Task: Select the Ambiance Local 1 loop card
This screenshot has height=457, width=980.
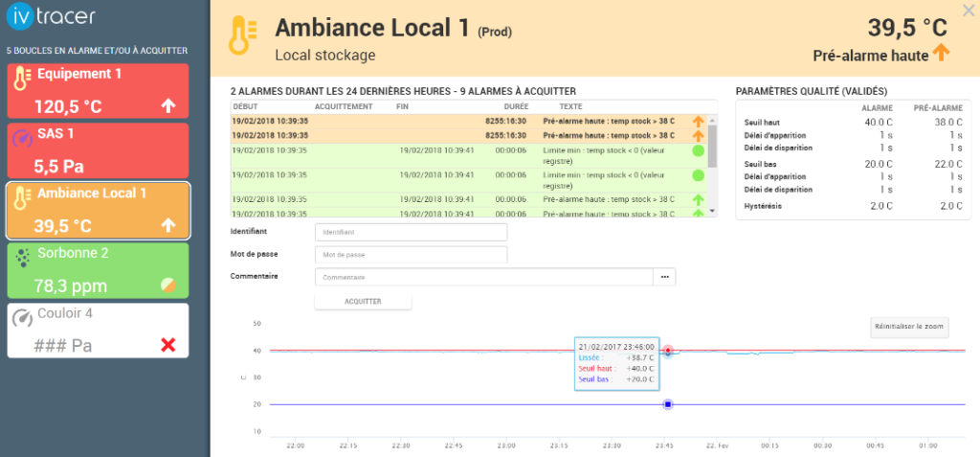Action: (98, 211)
